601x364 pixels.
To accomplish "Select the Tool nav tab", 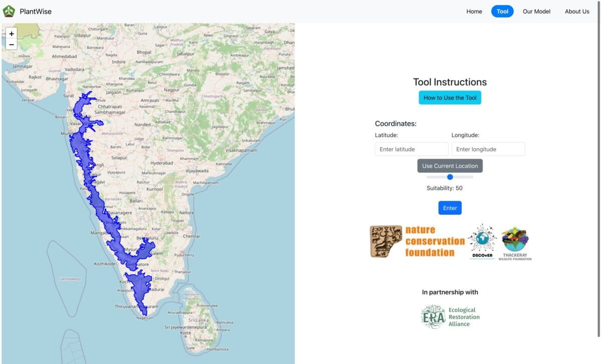I will [502, 12].
